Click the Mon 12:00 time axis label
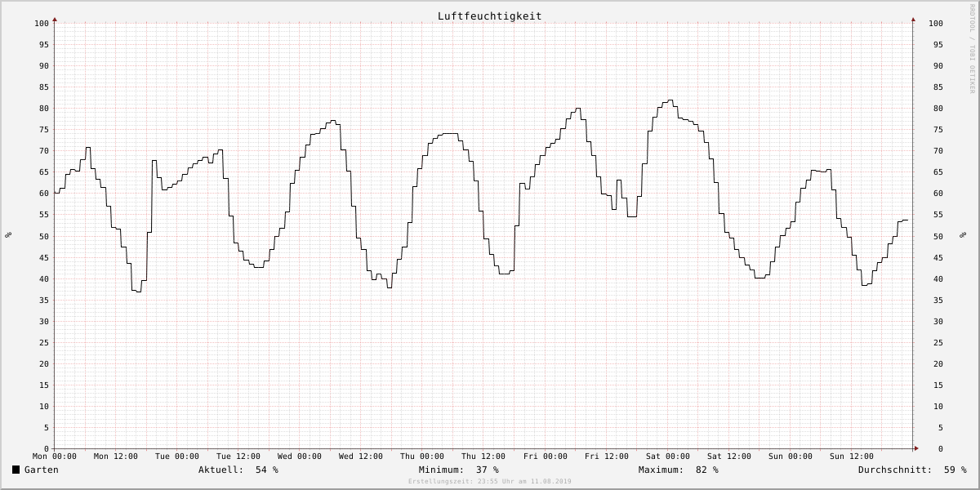 (x=116, y=457)
